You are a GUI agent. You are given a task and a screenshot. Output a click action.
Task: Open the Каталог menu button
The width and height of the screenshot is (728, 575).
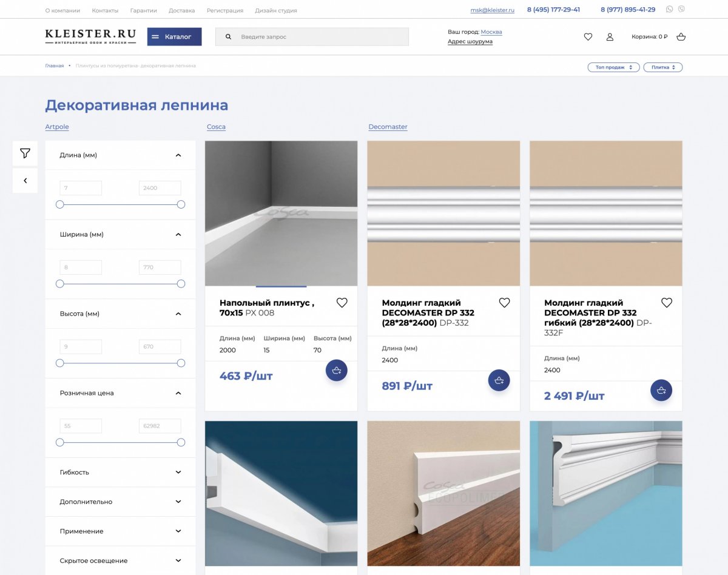175,36
